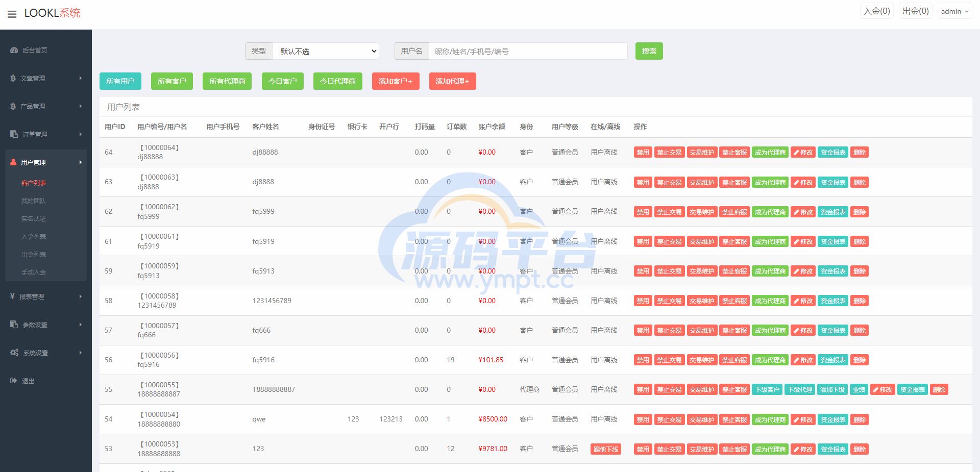Click 修改 pencil button for user 57
The image size is (980, 472).
click(803, 330)
